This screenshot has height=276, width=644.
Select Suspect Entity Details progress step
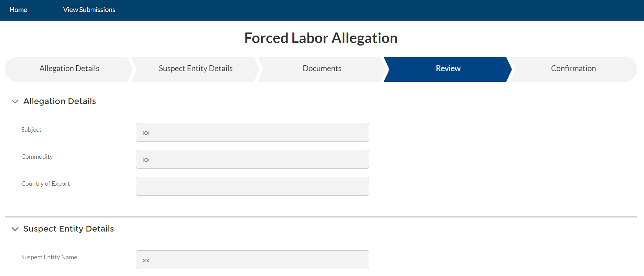pos(195,69)
